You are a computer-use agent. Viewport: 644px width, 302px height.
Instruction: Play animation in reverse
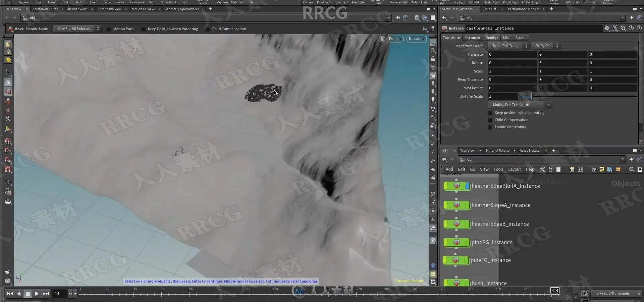[19, 294]
